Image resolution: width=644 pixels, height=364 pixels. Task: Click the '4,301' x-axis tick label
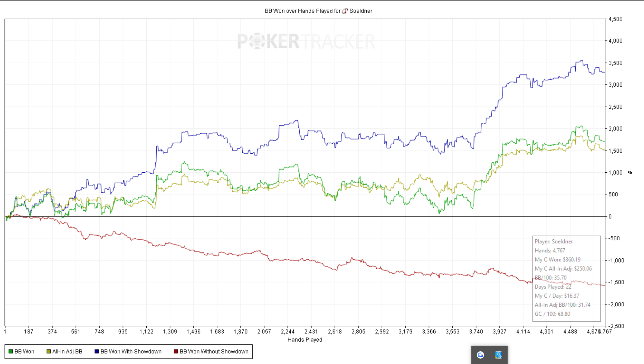pos(547,331)
